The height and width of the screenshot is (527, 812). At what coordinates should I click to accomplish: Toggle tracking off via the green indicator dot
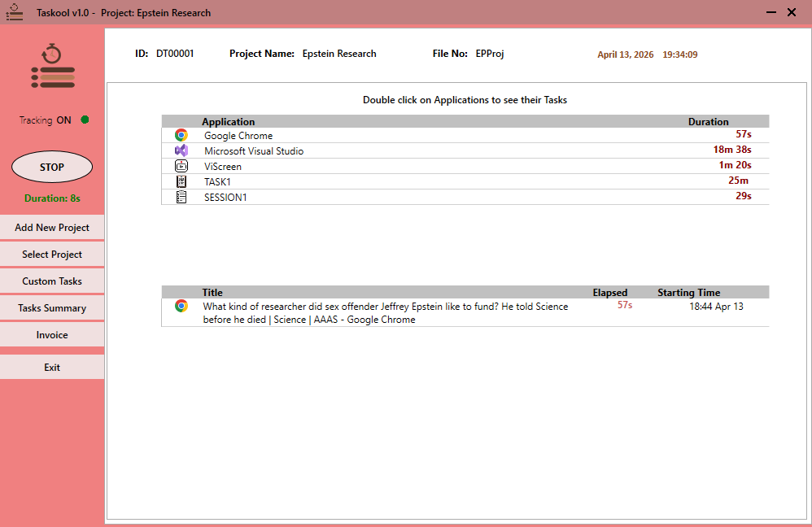85,120
